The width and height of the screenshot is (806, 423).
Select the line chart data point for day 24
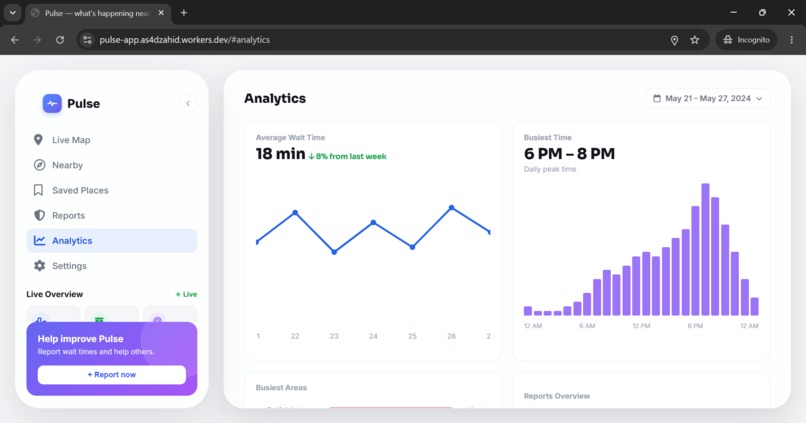373,223
